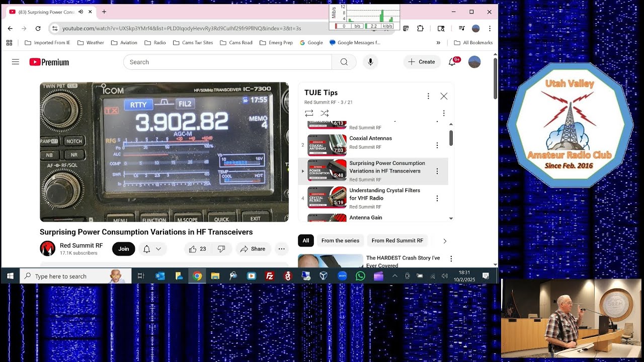View site information icon in address bar
This screenshot has height=362, width=644.
(55, 29)
